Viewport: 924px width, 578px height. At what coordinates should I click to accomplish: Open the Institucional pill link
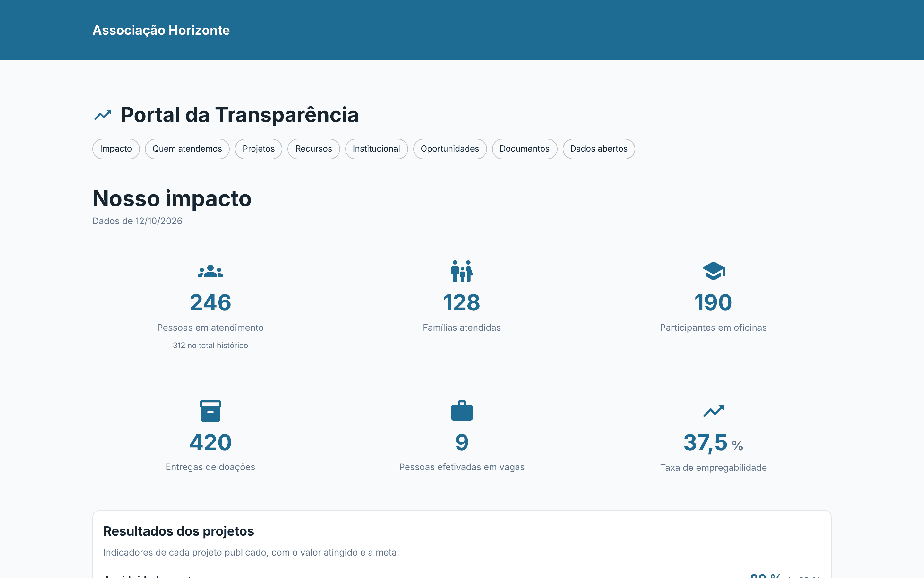click(x=376, y=149)
